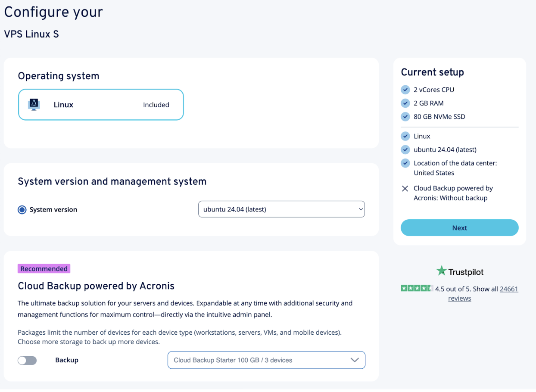Click the Trustpilot green star rating bar

[417, 288]
